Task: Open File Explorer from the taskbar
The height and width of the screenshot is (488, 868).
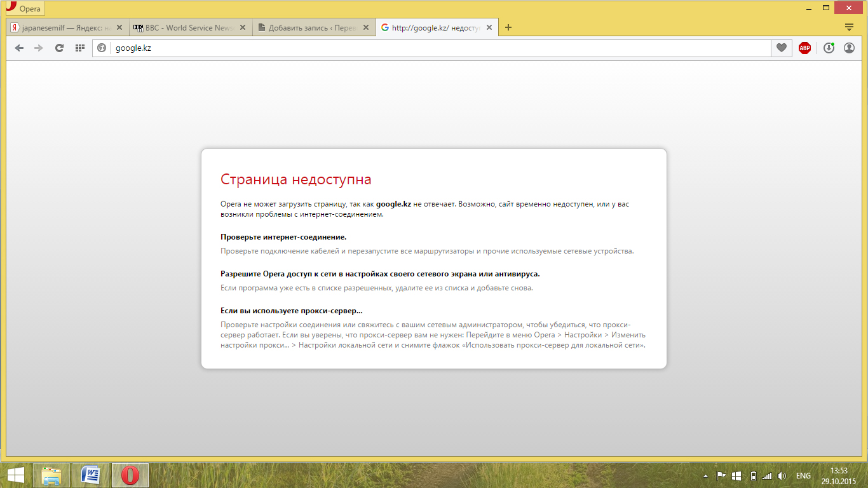Action: [x=51, y=475]
